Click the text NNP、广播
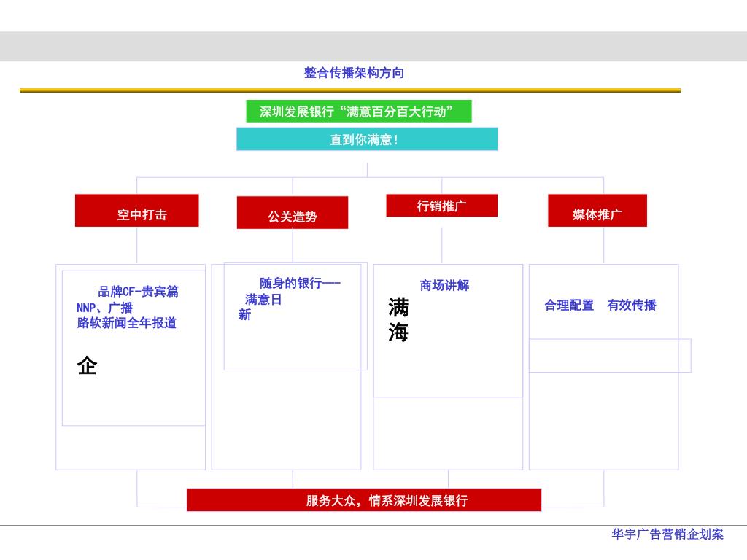 point(105,308)
